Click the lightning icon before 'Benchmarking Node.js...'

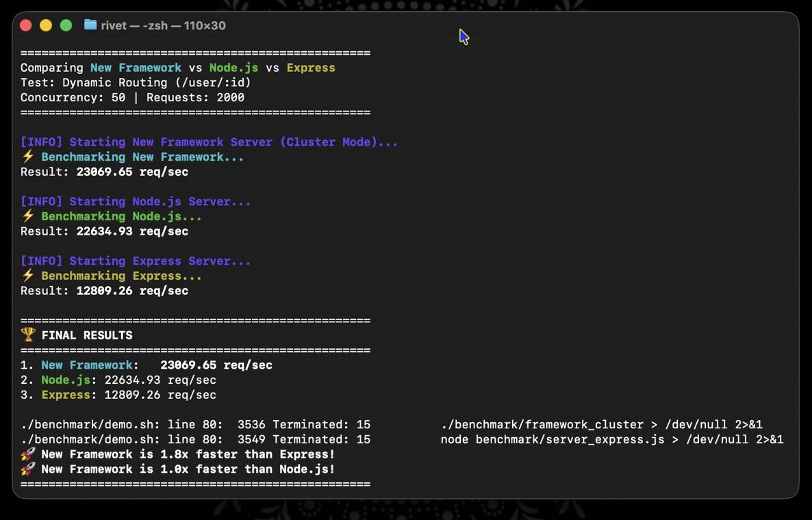tap(28, 216)
